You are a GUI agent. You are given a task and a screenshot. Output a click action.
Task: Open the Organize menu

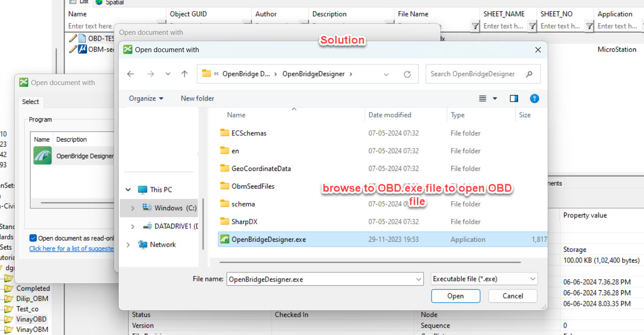coord(146,98)
